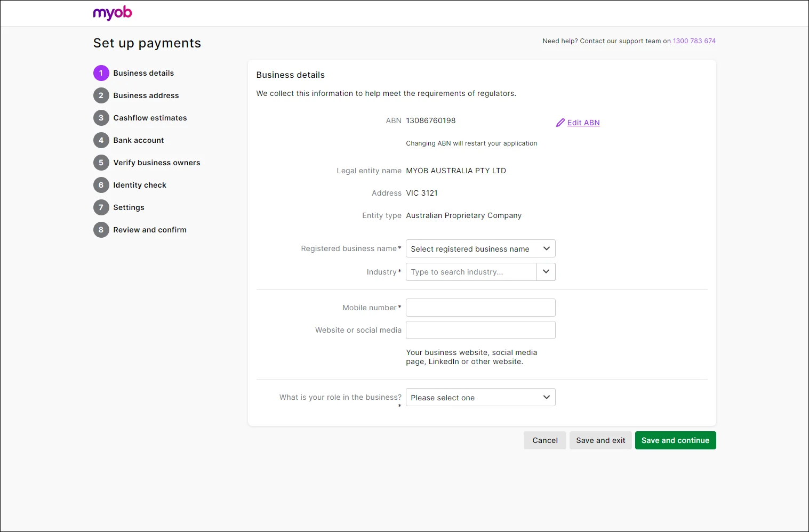This screenshot has width=809, height=532.
Task: Expand the Industry dropdown arrow
Action: pyautogui.click(x=546, y=272)
